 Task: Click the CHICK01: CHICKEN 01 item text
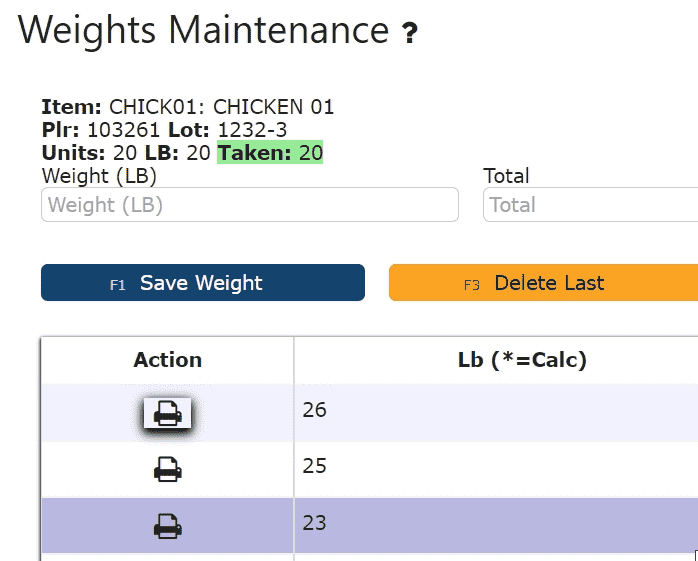pyautogui.click(x=221, y=107)
